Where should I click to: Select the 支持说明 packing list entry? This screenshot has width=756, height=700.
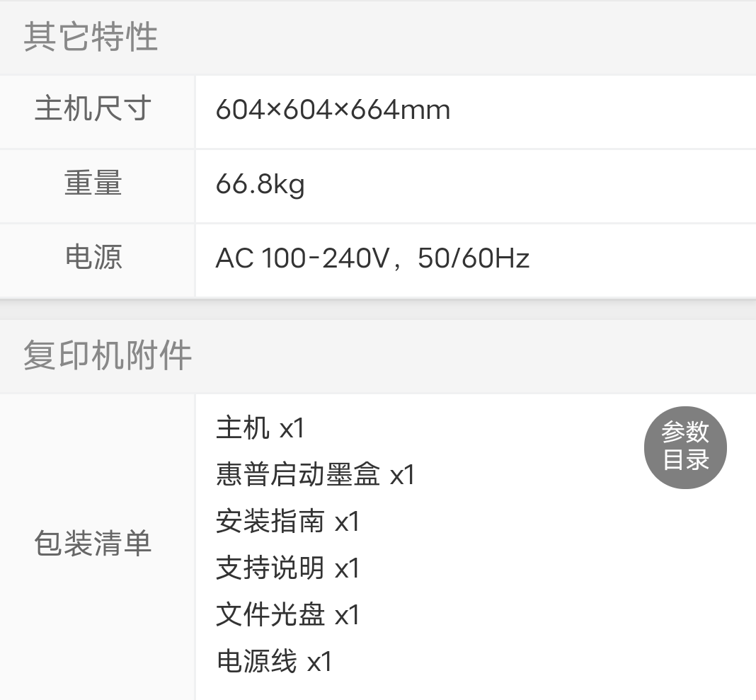click(287, 568)
